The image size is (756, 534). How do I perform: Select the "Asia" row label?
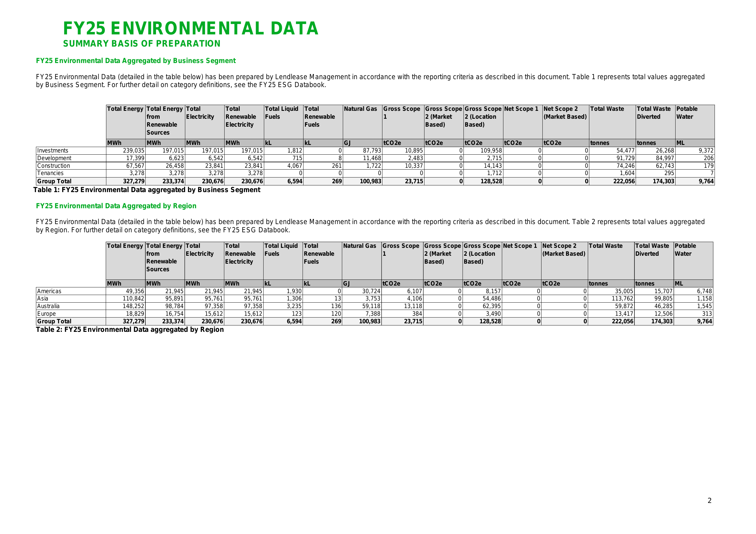tap(42, 299)
